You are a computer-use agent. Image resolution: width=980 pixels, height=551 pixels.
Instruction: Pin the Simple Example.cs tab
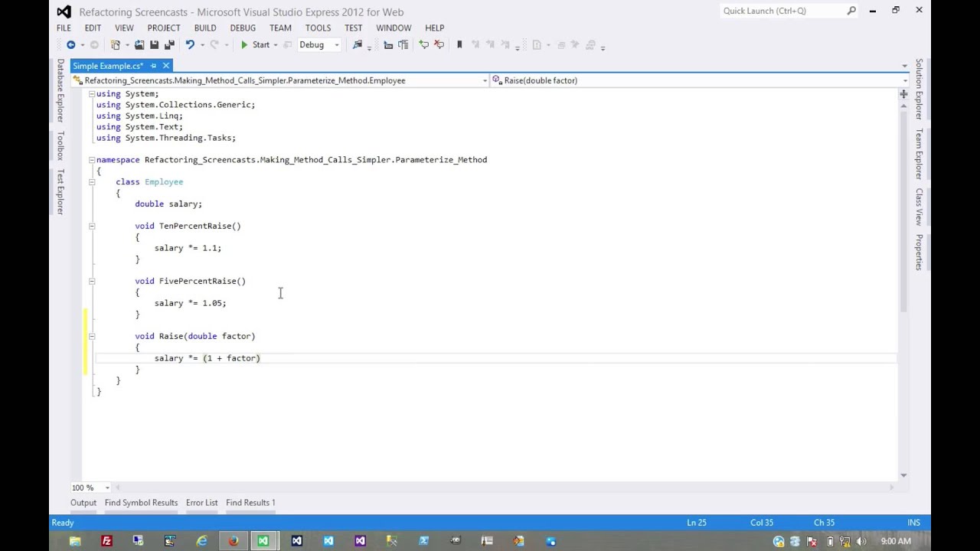[x=153, y=66]
